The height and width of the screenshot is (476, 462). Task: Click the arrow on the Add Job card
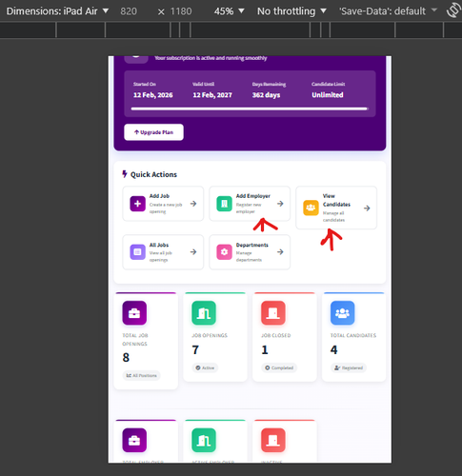(x=193, y=204)
